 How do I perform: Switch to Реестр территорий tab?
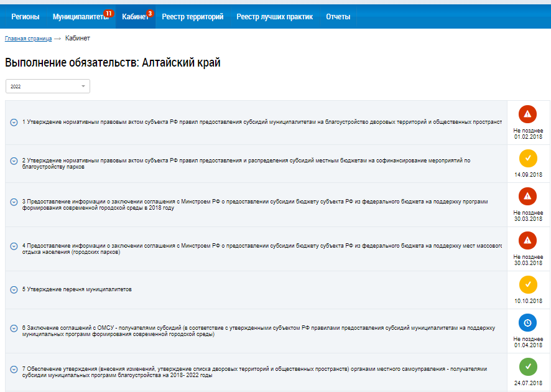192,17
